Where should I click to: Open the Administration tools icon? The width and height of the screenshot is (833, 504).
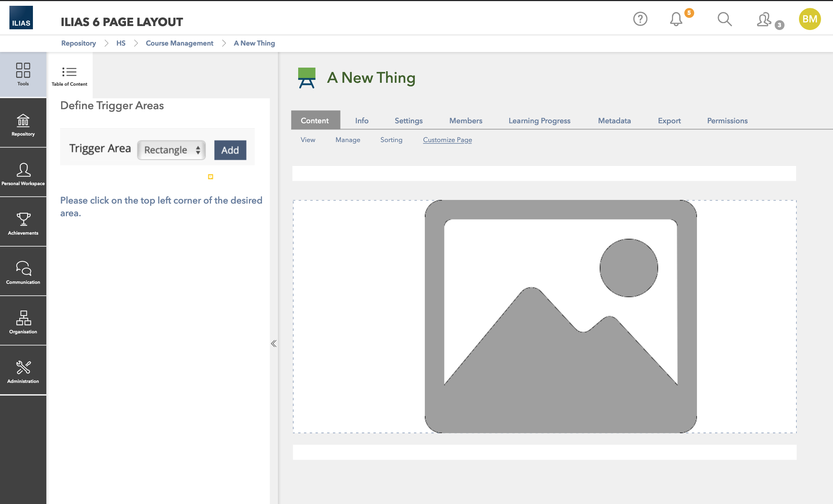coord(23,372)
